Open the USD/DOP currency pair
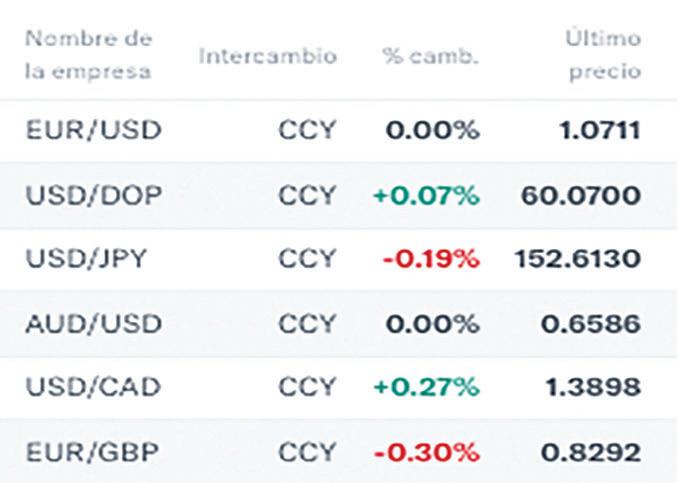 pos(94,195)
